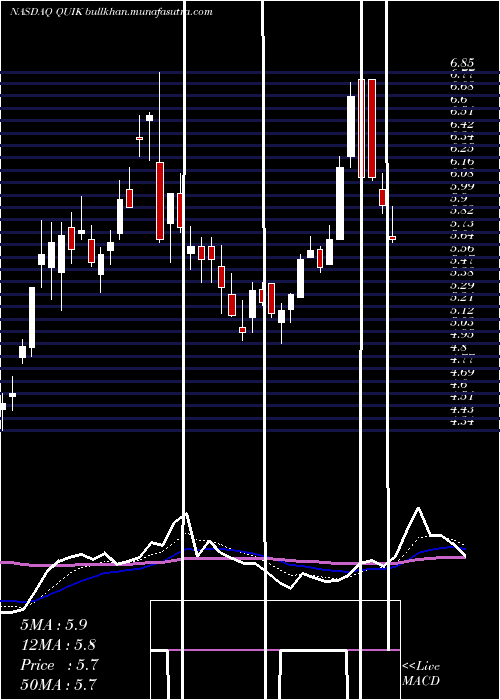Select the 6.42 price level label
This screenshot has height=700, width=500.
click(462, 124)
